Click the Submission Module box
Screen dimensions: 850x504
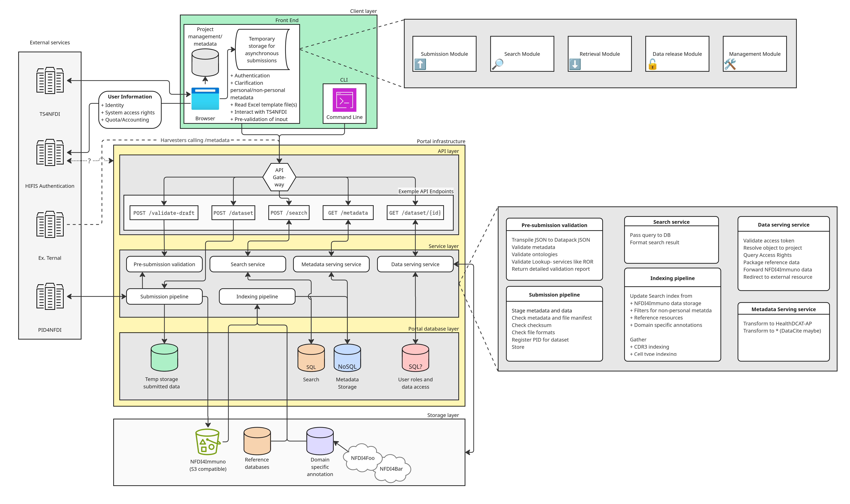point(444,54)
